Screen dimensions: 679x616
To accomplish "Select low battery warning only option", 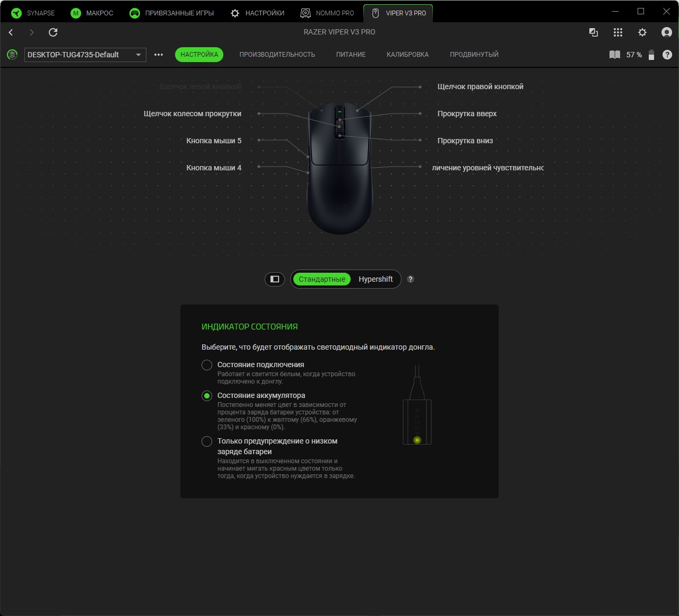I will point(207,441).
